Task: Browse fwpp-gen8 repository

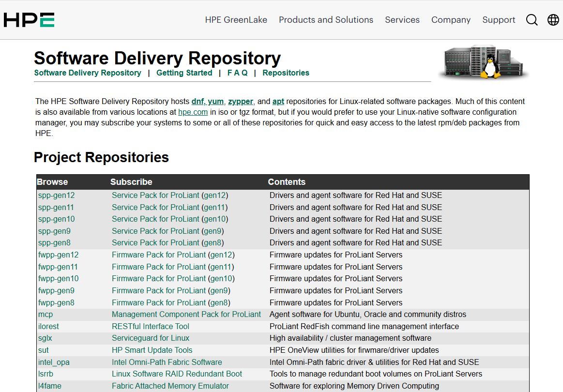Action: coord(56,303)
